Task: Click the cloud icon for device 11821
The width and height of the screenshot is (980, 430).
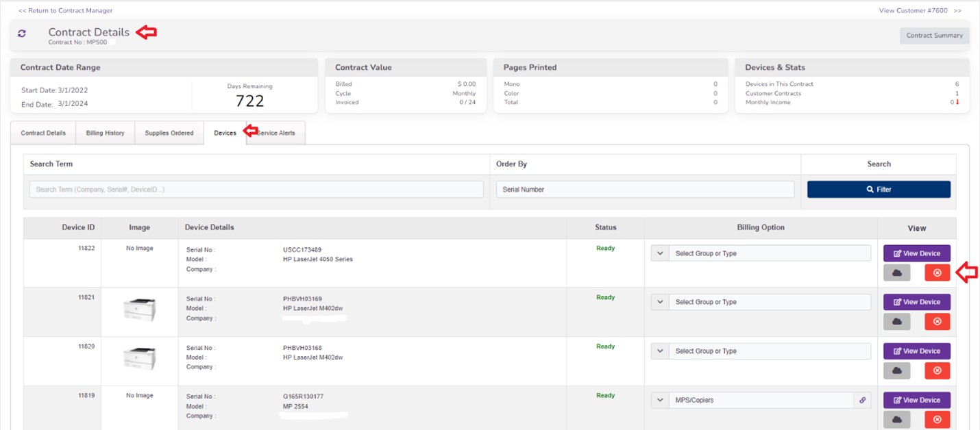Action: (x=896, y=321)
